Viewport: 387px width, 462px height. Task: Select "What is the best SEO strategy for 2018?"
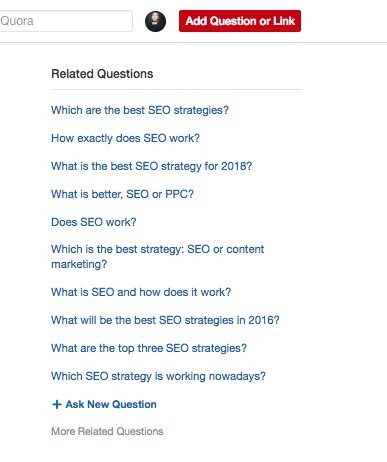pos(152,166)
